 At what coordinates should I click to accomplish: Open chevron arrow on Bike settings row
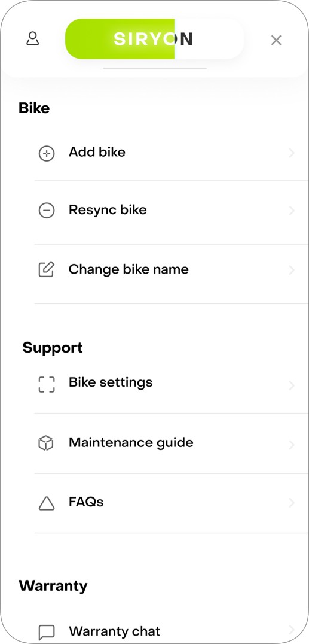(292, 385)
